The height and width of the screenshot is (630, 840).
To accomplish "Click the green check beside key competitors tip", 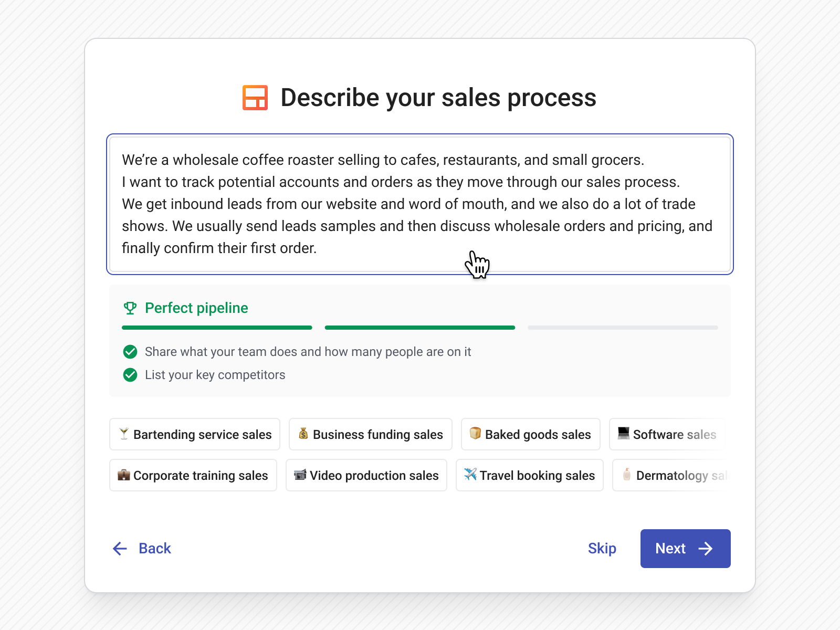I will click(x=130, y=375).
